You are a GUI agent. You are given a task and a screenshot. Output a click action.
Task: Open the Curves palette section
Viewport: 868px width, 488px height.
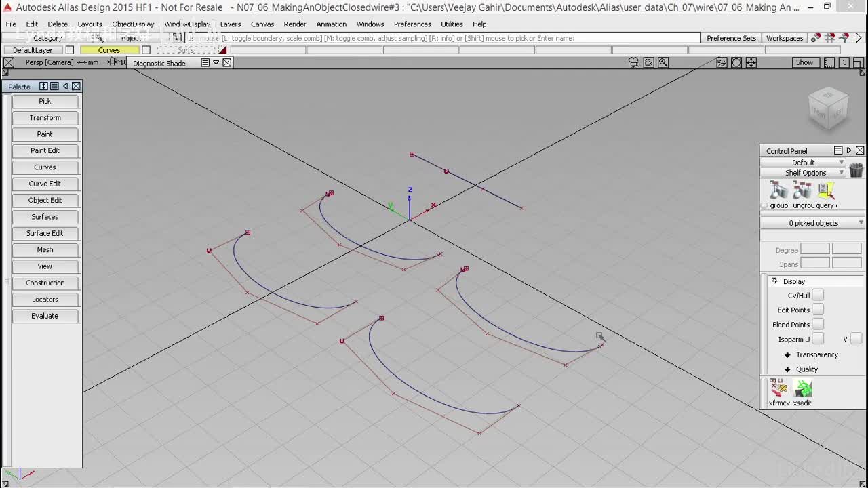[x=45, y=167]
